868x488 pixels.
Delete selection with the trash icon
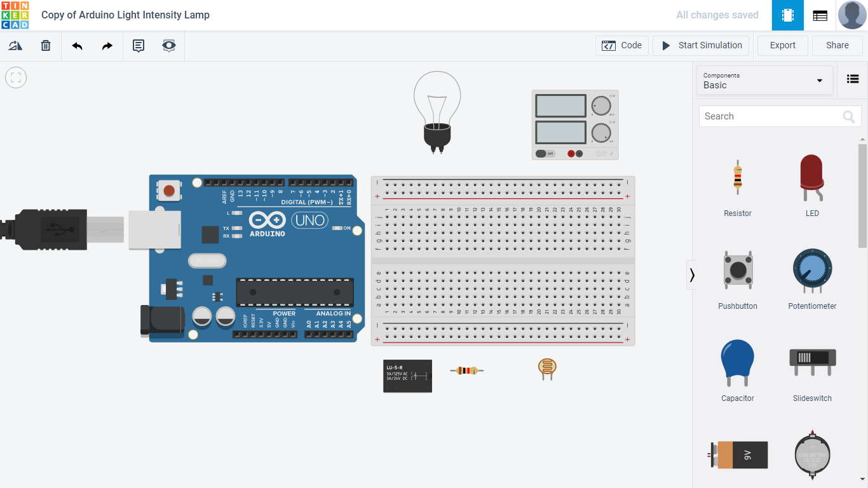[46, 46]
